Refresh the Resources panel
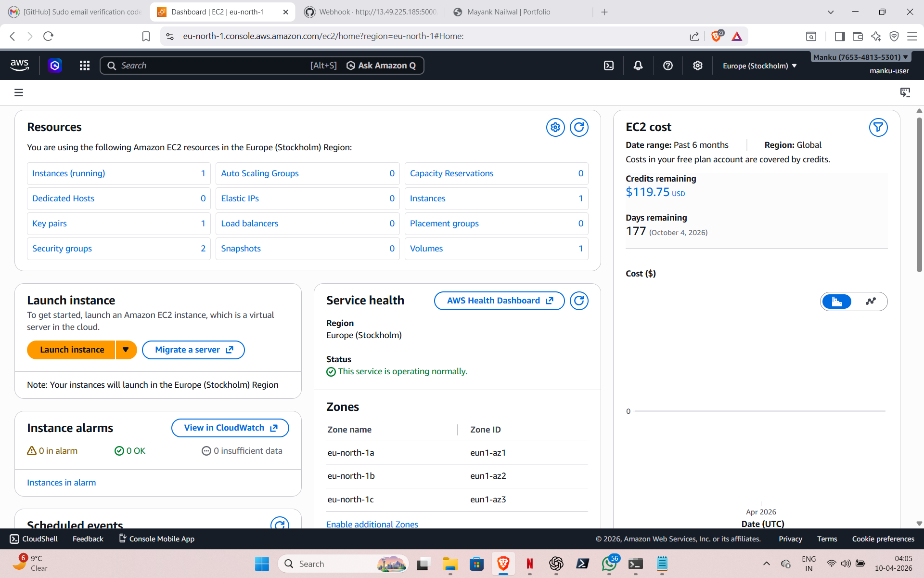This screenshot has width=924, height=578. [x=579, y=127]
